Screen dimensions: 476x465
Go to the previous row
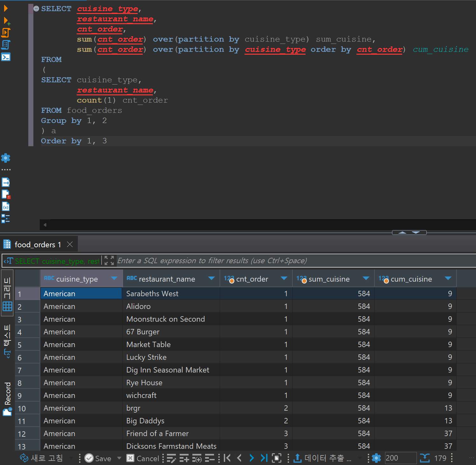point(239,458)
